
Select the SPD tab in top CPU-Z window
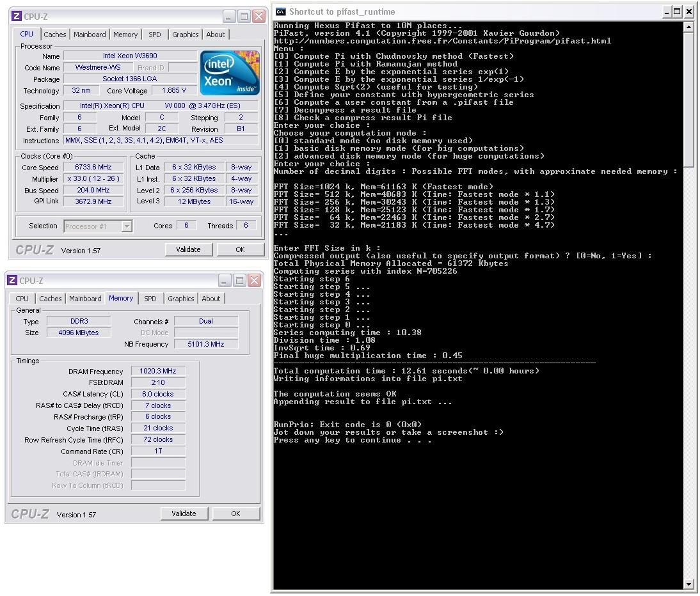(x=155, y=35)
